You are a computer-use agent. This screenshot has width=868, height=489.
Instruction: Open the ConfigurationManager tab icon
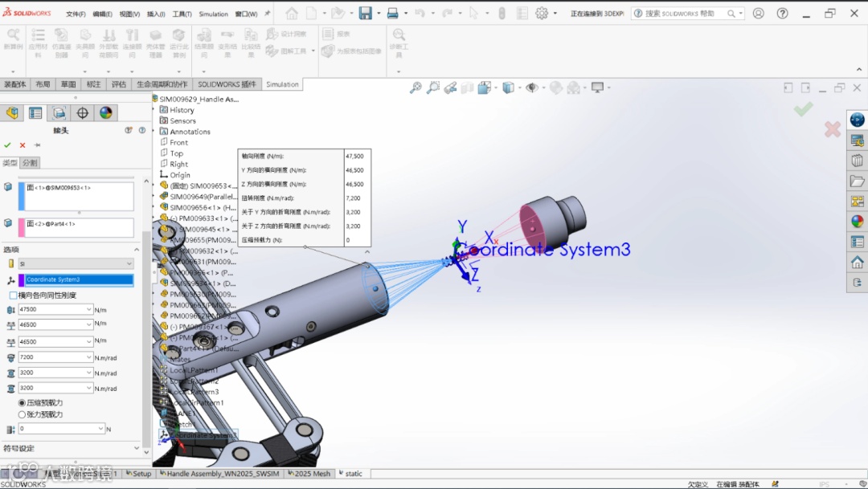coord(59,113)
